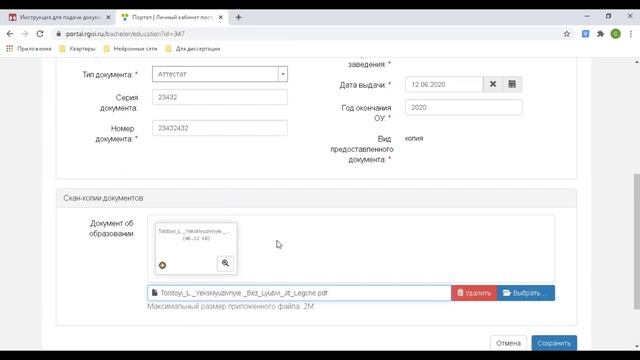Open the blue browser extension icon
The width and height of the screenshot is (640, 360).
click(x=585, y=34)
